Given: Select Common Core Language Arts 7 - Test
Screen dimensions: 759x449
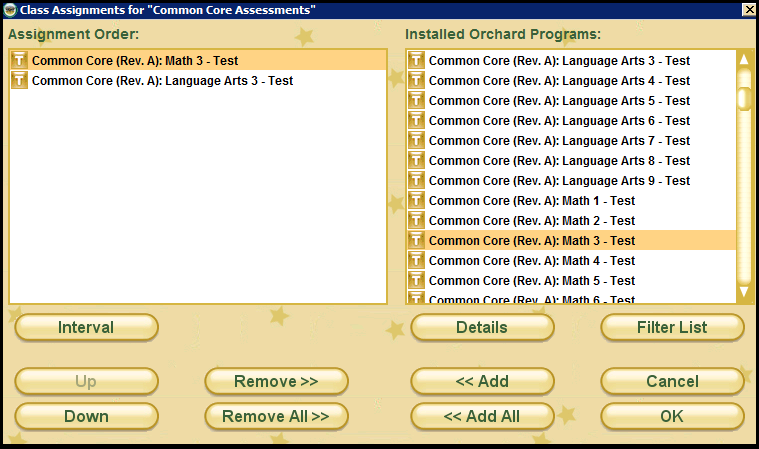Looking at the screenshot, I should pos(572,140).
